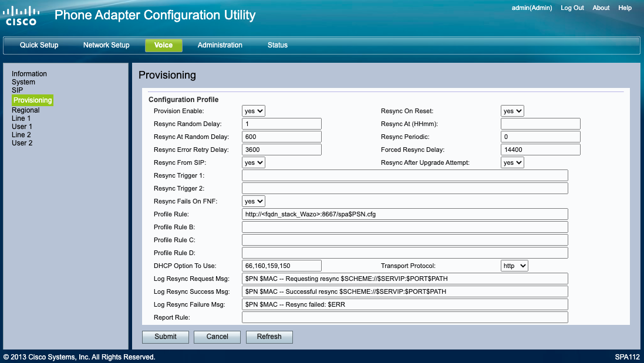Click the Cancel button
This screenshot has height=363, width=644.
[217, 337]
